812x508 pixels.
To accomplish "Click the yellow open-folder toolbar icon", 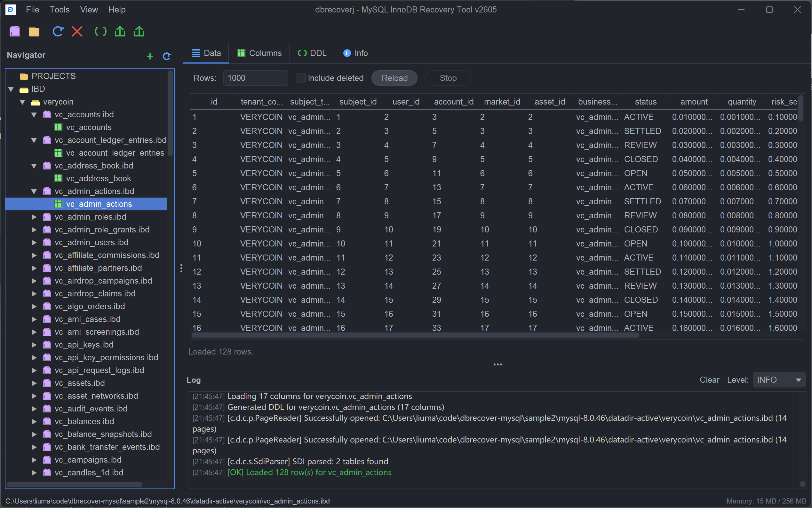I will click(x=34, y=32).
